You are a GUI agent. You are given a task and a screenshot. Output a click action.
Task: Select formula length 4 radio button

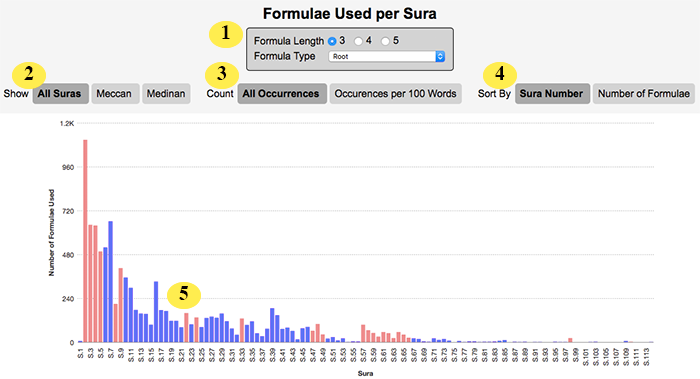pos(358,41)
